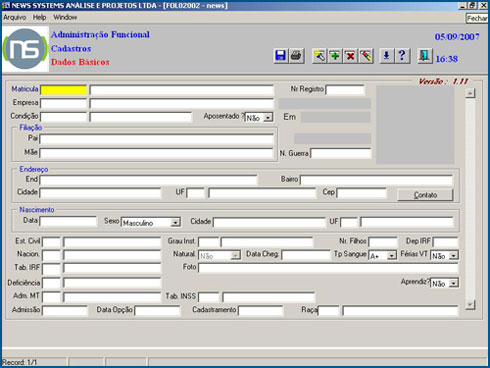Click the date '05/09/2007' text
Image resolution: width=490 pixels, height=368 pixels.
coord(457,37)
